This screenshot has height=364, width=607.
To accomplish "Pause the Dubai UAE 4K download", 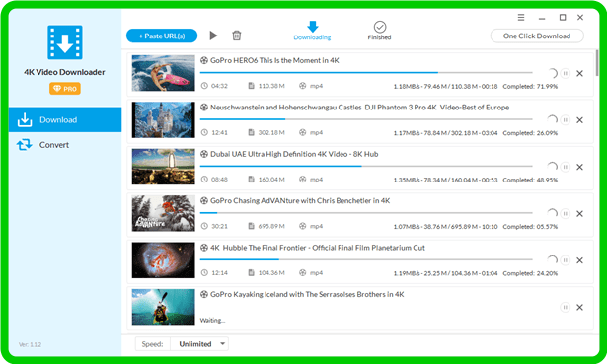I will pos(566,167).
